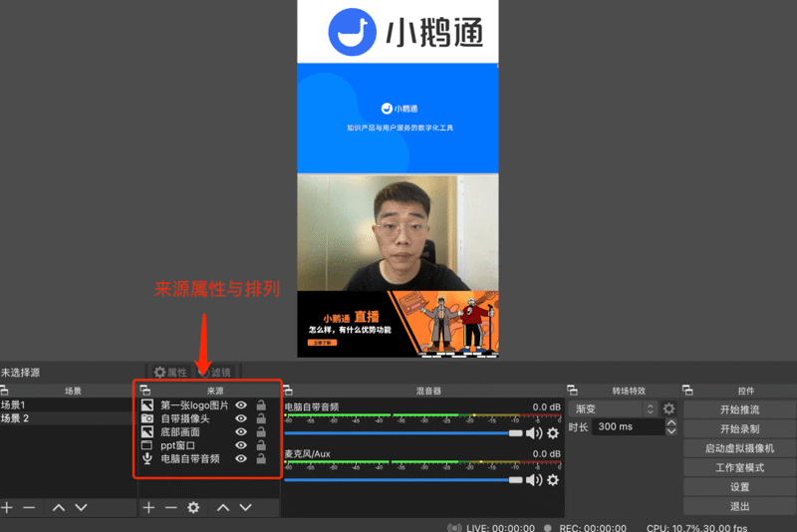Click image icon of 第一张logo图片 source

point(147,404)
